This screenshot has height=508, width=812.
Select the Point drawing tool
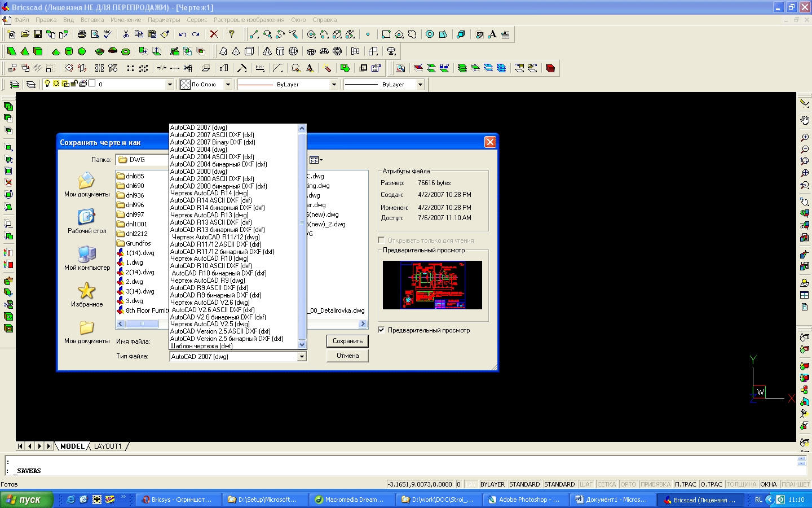click(368, 34)
